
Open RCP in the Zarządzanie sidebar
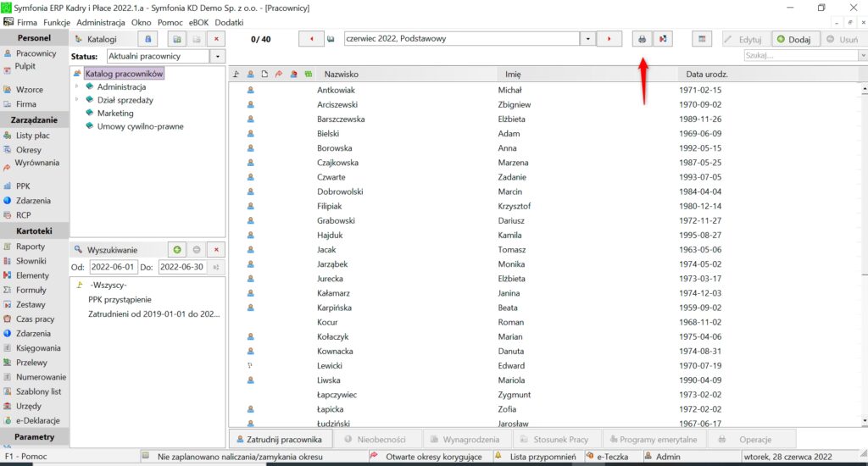[x=23, y=215]
